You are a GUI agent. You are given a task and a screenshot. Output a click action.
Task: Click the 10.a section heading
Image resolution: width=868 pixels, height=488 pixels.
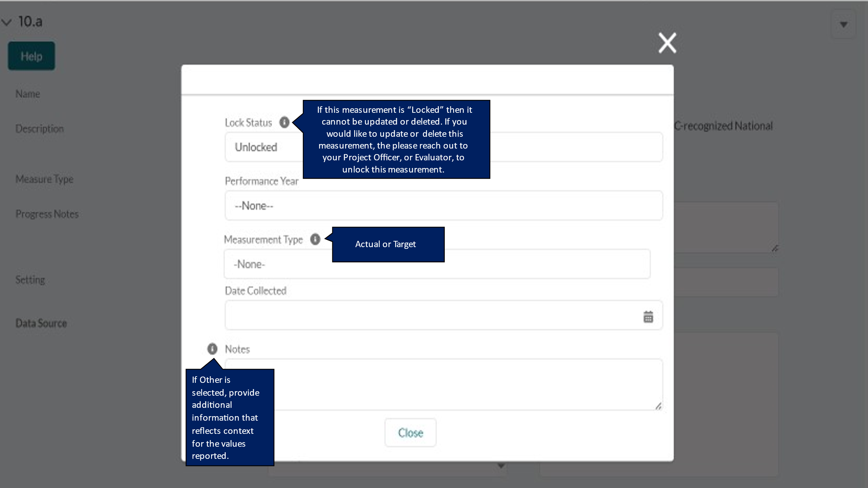coord(30,22)
